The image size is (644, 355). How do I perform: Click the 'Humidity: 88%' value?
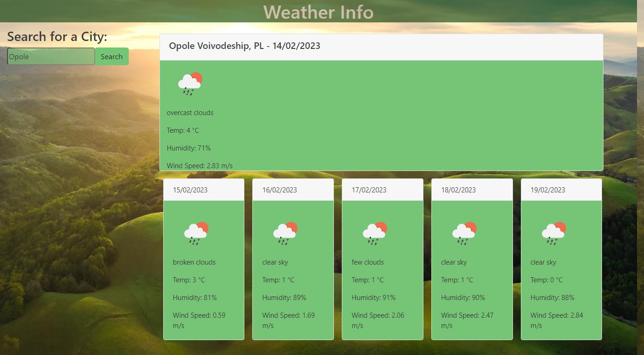[x=553, y=298]
